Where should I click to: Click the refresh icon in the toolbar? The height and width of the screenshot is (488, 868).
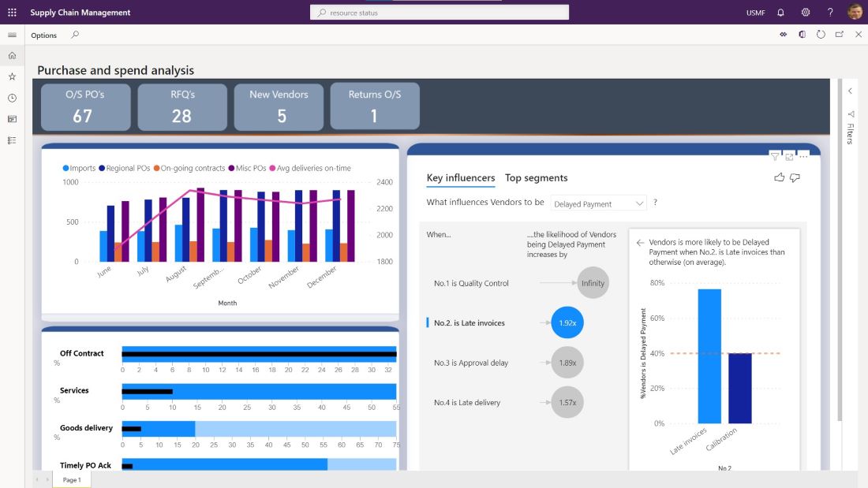pyautogui.click(x=821, y=34)
